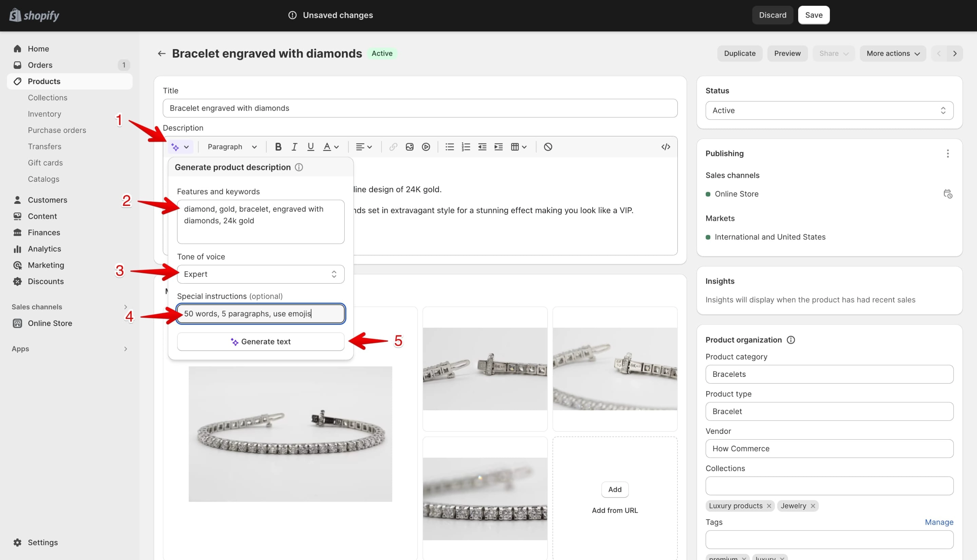Viewport: 977px width, 560px height.
Task: Click the insert video icon
Action: (x=426, y=147)
